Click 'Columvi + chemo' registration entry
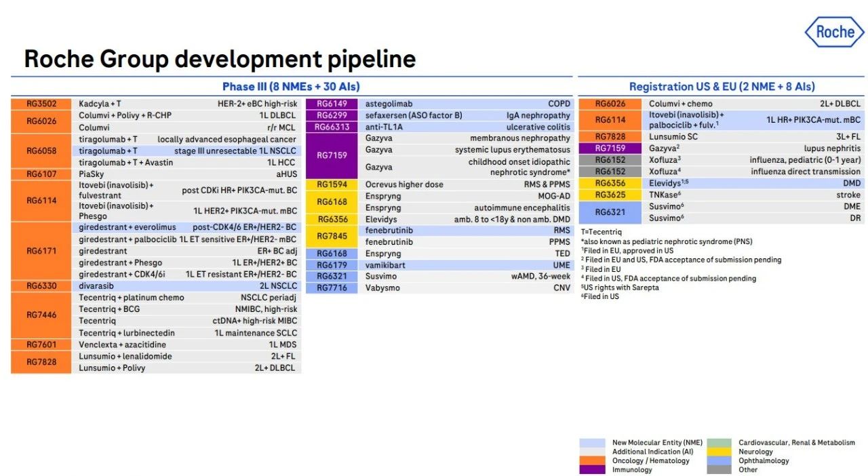This screenshot has width=868, height=476. (681, 104)
